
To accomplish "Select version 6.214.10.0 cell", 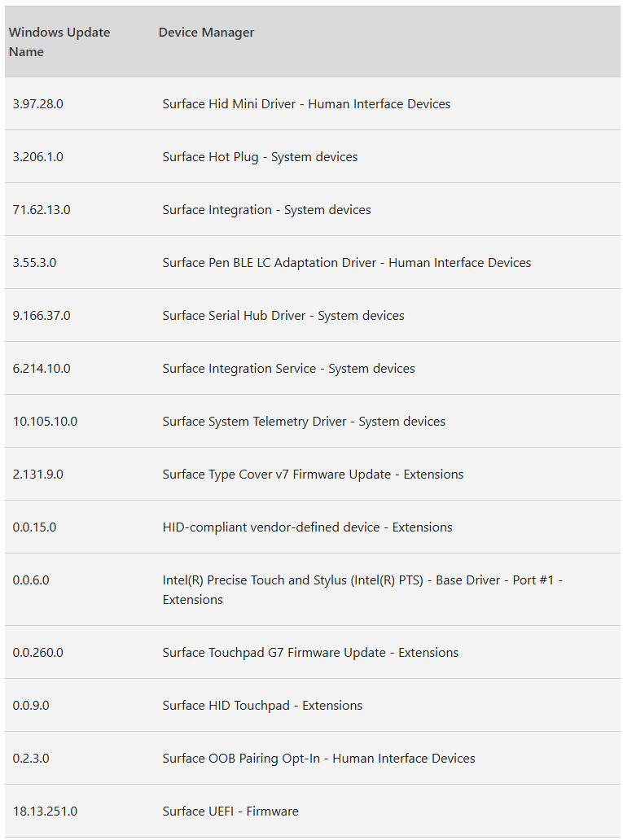I will click(42, 369).
